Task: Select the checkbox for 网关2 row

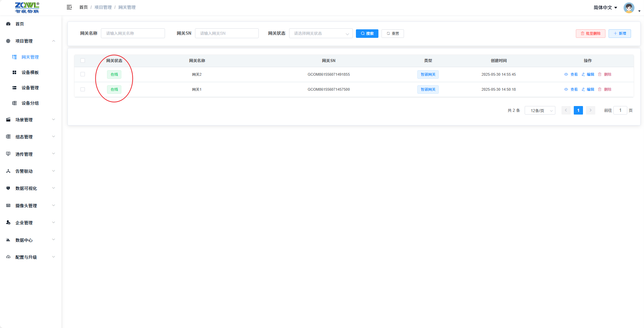Action: (x=83, y=74)
